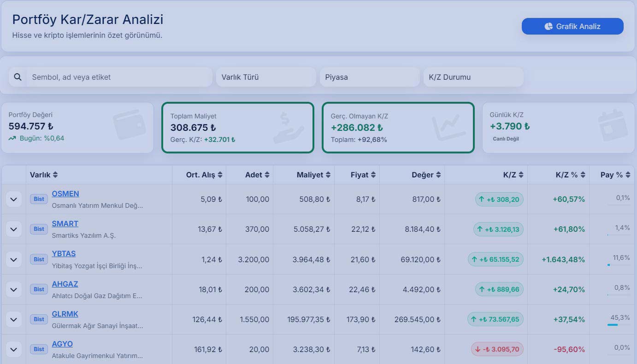Click the Bist badge in AGYO row

[39, 349]
